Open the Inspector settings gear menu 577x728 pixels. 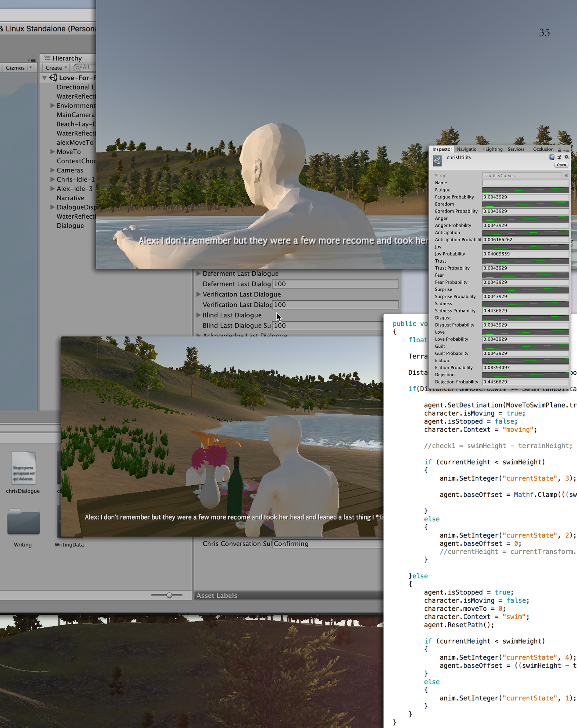point(567,157)
